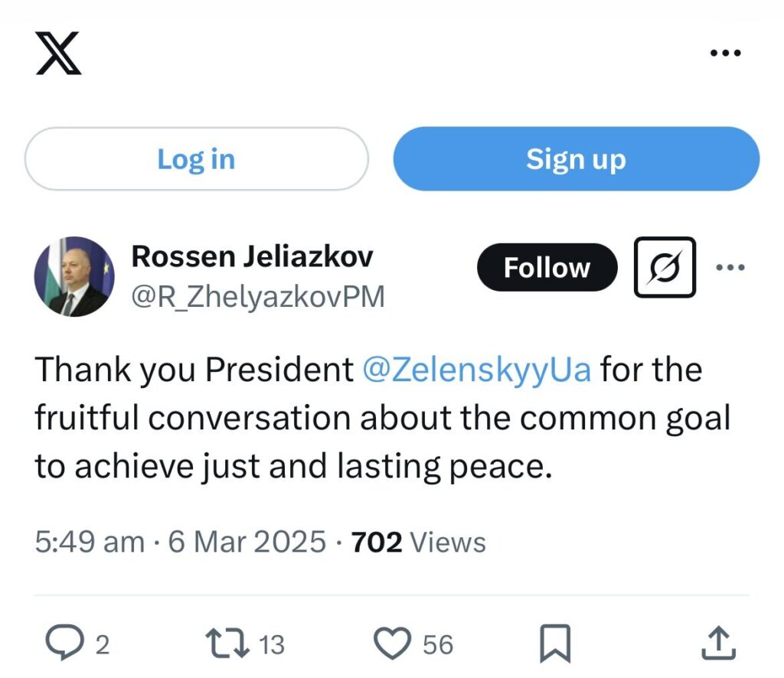Viewport: 784px width, 678px height.
Task: Click the like count showing 56
Action: [x=438, y=644]
